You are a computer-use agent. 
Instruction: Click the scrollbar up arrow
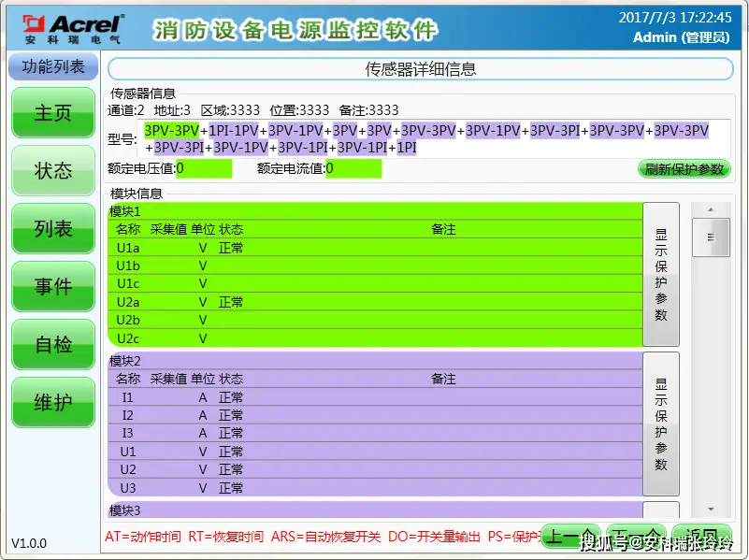pyautogui.click(x=711, y=208)
